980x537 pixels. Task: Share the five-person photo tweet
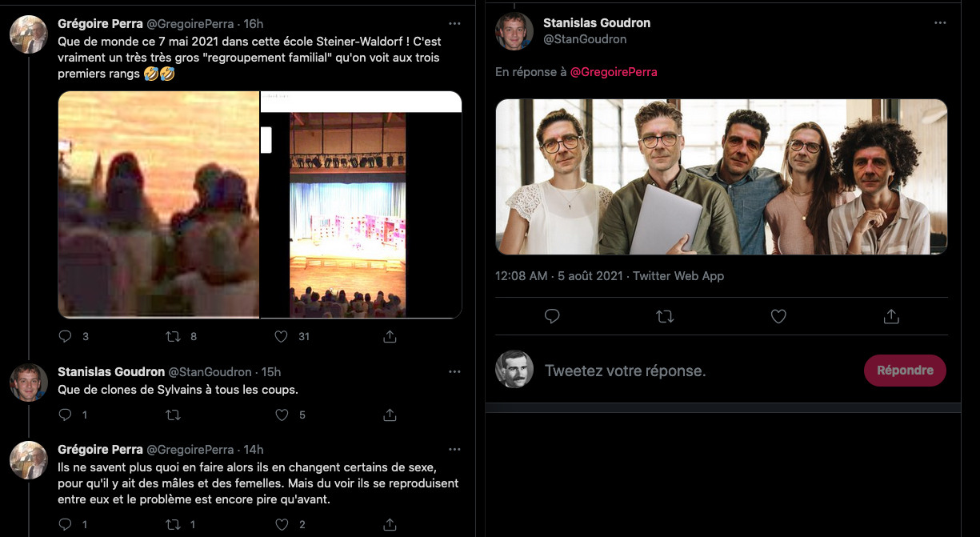(891, 317)
